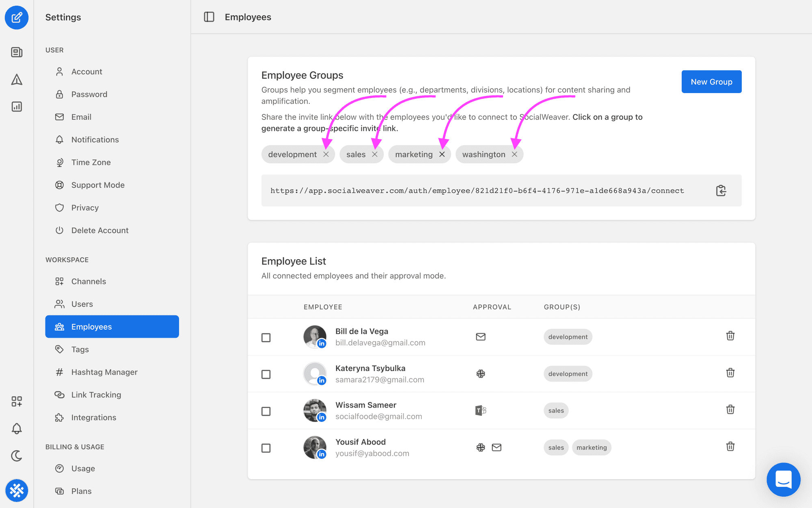This screenshot has width=812, height=508.
Task: Delete Bill de la Vega with the trash icon
Action: point(730,336)
